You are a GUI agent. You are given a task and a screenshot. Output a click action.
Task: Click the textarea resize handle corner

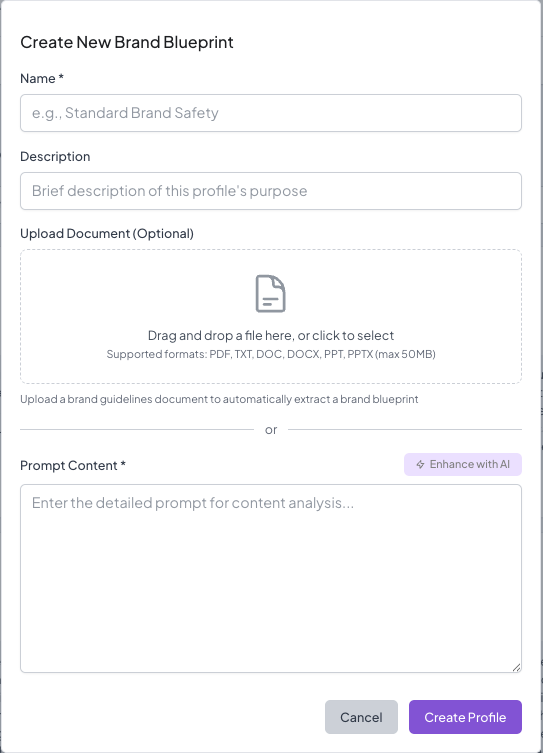[x=516, y=667]
